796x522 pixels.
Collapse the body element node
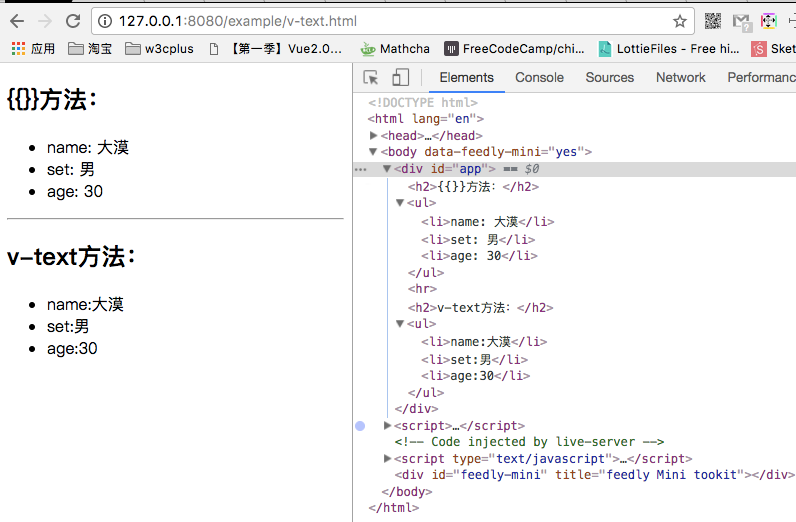373,151
